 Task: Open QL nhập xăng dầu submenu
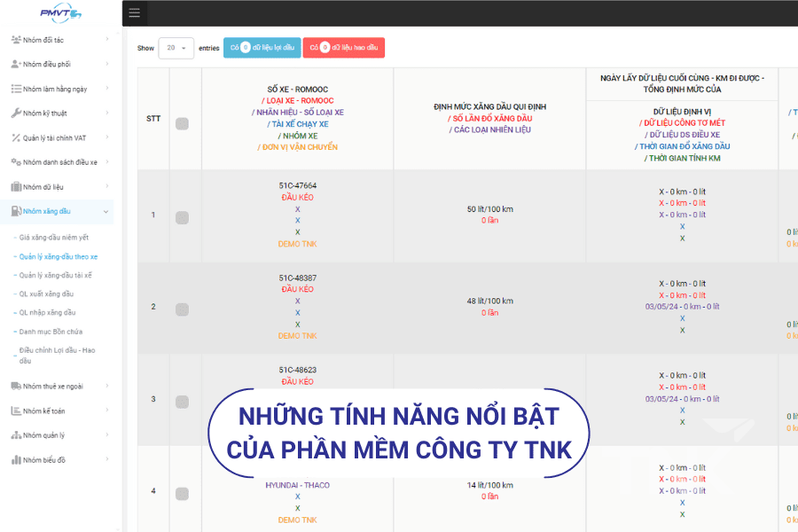[x=47, y=313]
